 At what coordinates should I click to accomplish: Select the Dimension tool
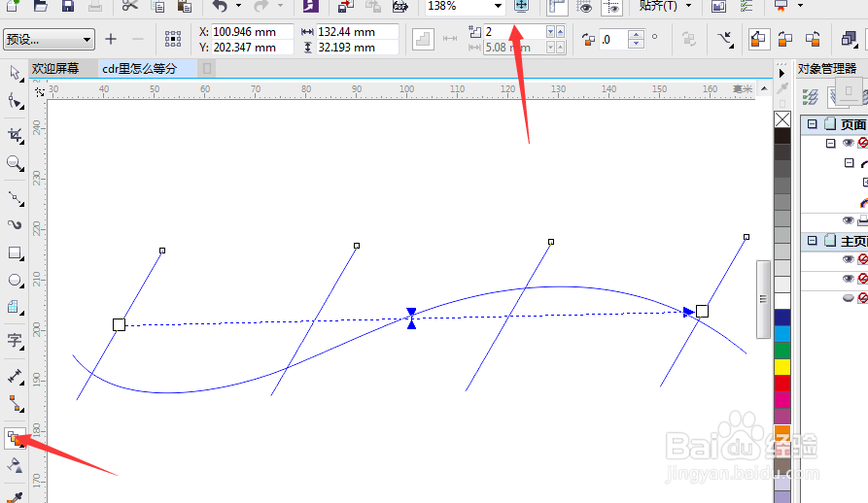[x=15, y=377]
